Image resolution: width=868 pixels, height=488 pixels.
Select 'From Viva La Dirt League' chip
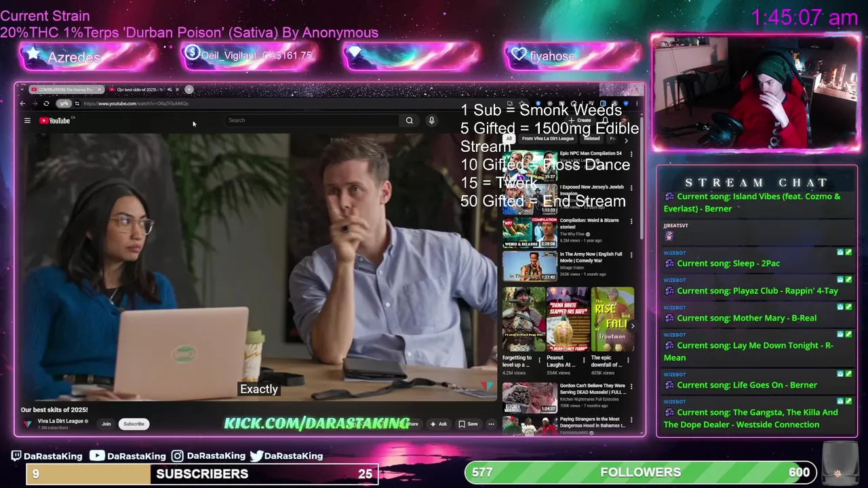(x=548, y=138)
